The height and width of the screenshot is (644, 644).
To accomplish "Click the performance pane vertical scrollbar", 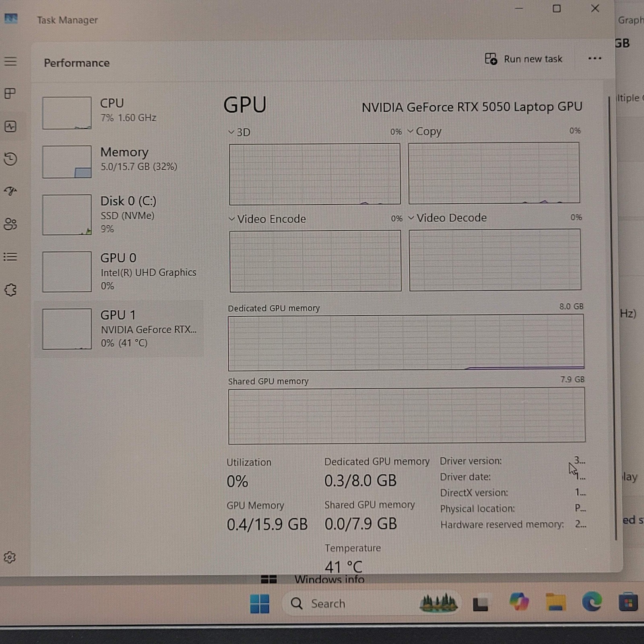I will (x=613, y=318).
